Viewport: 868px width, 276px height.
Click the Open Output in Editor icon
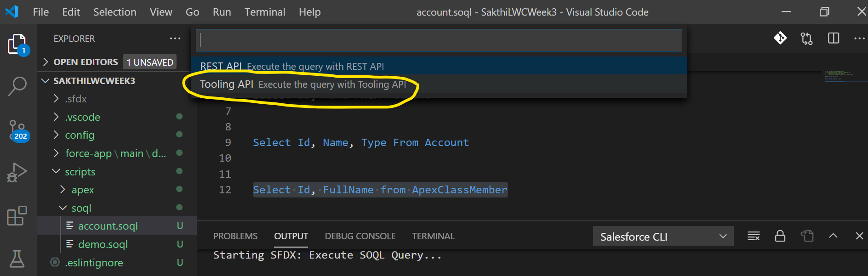807,236
